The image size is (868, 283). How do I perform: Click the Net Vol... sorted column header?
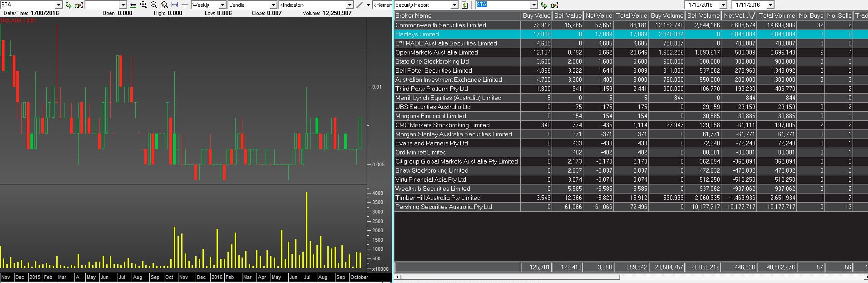point(739,16)
